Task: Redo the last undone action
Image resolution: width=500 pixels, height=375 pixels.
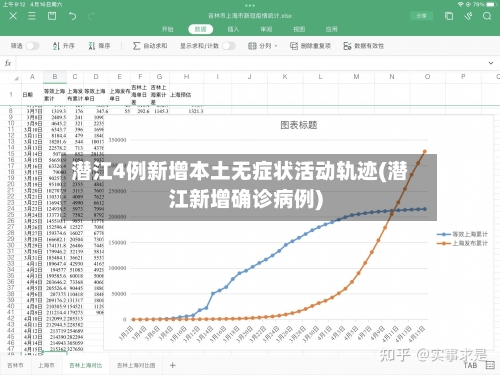Action: pos(91,16)
